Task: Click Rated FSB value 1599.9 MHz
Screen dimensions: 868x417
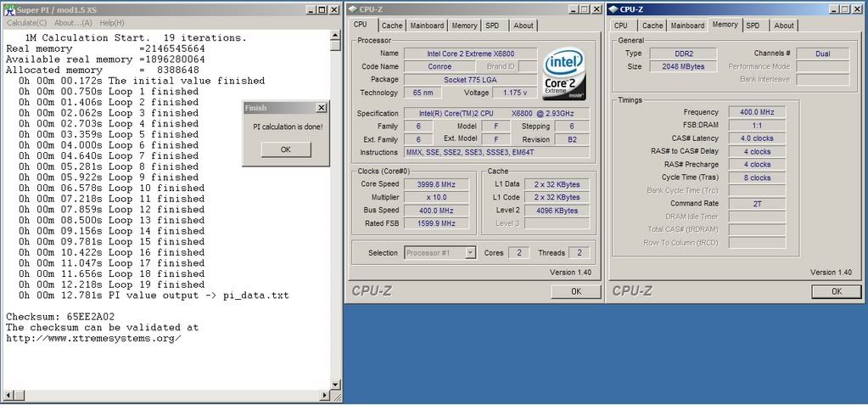Action: coord(436,223)
